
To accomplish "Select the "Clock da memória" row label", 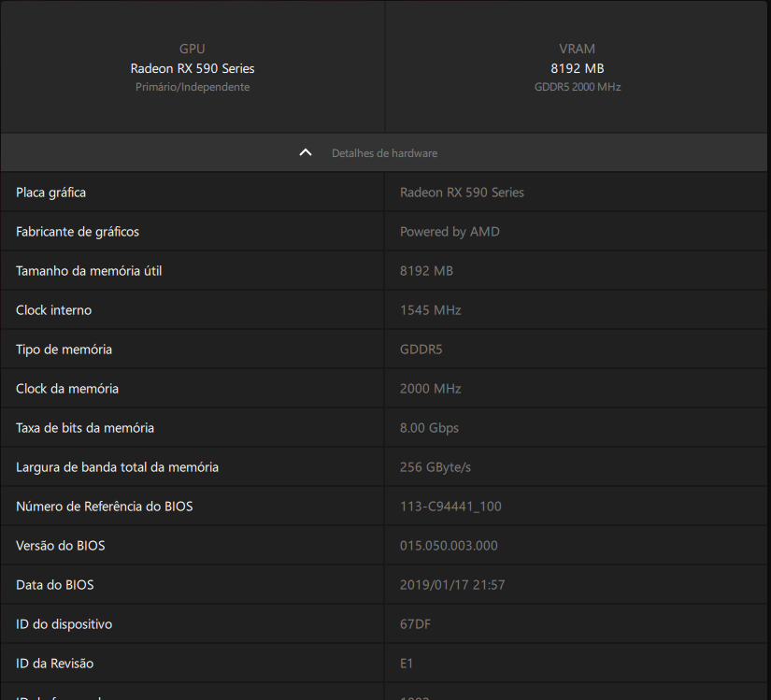I will 67,389.
